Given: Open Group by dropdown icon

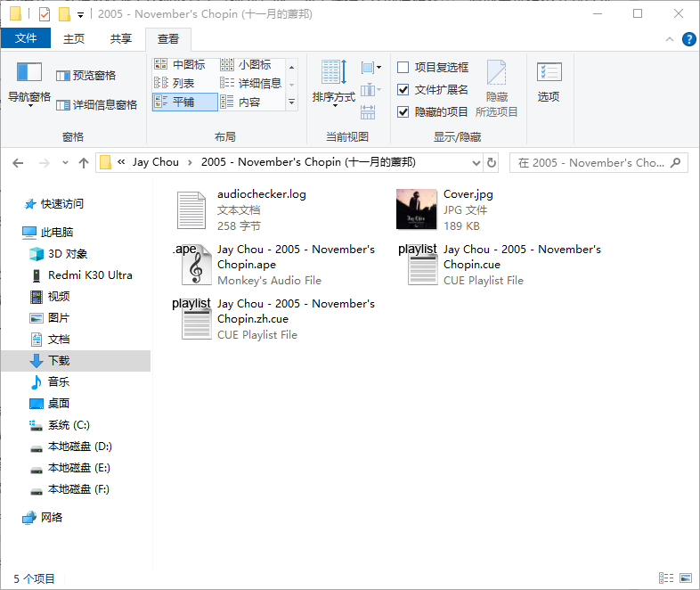Looking at the screenshot, I should point(371,68).
